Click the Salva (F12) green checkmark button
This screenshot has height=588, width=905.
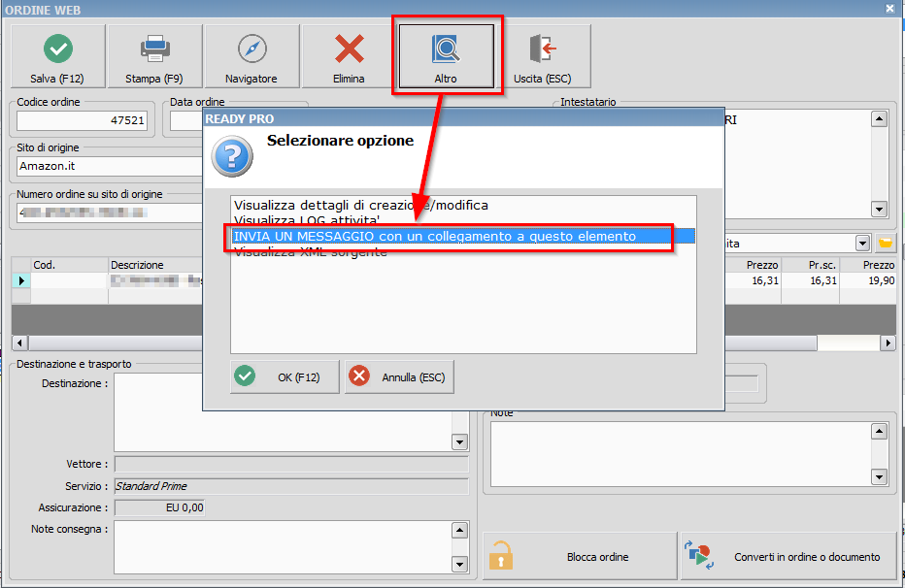click(x=57, y=56)
